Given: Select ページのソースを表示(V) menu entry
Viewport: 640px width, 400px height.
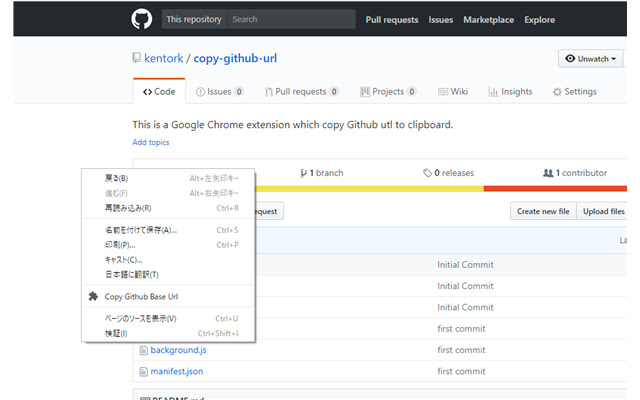Looking at the screenshot, I should (168, 318).
